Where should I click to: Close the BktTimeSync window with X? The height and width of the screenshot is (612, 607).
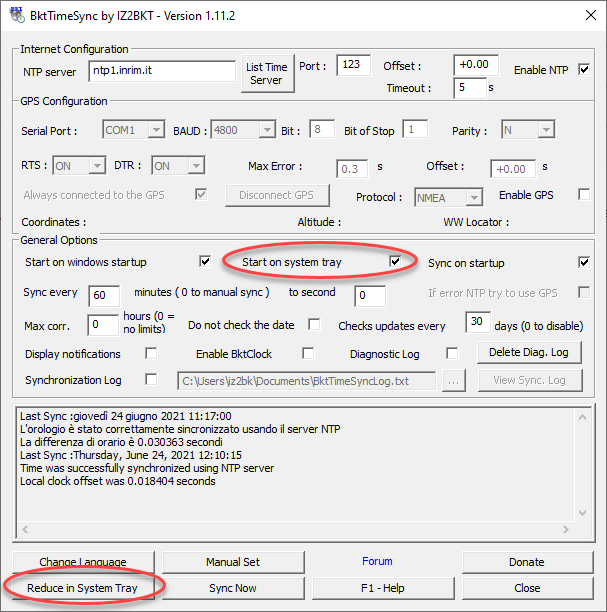pos(591,15)
